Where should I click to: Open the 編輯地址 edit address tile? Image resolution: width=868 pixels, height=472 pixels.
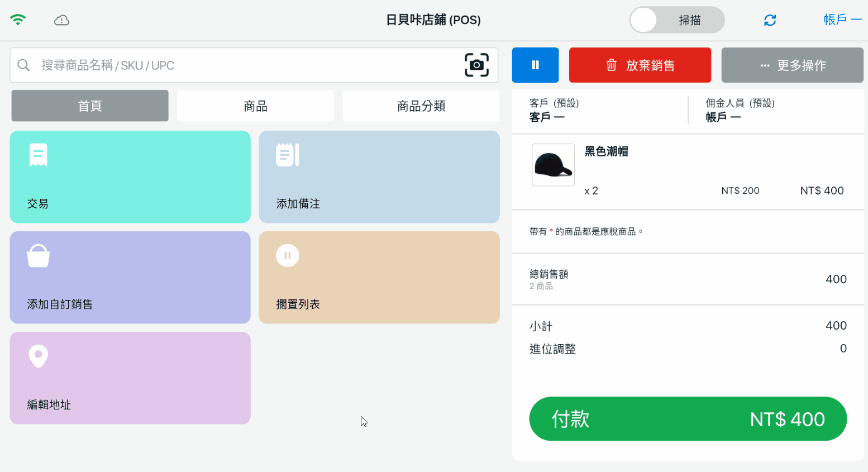(130, 378)
